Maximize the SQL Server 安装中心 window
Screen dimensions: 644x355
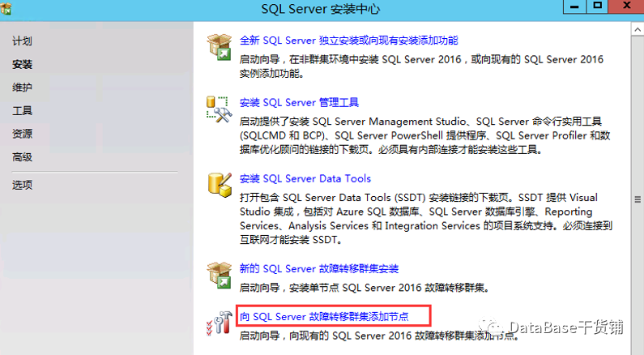tap(598, 6)
